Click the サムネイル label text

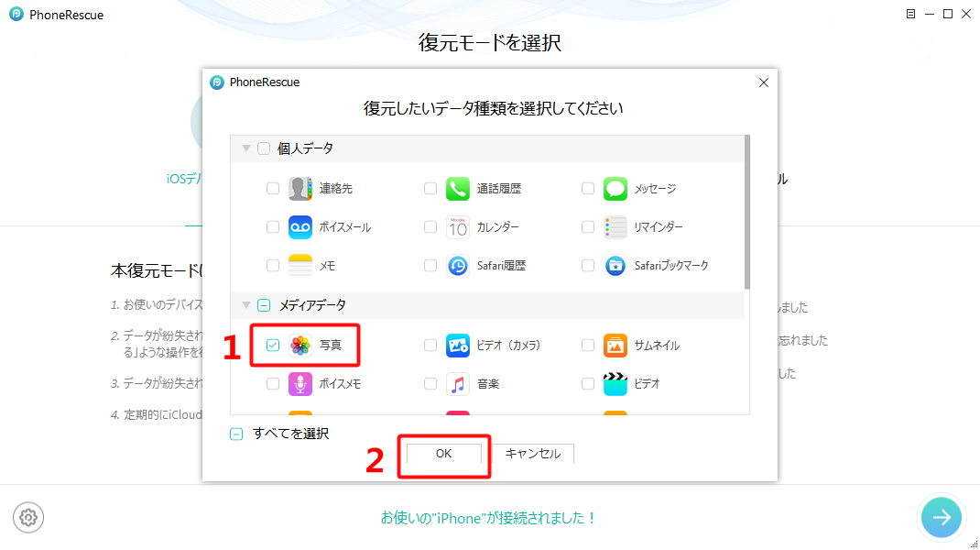pos(657,345)
